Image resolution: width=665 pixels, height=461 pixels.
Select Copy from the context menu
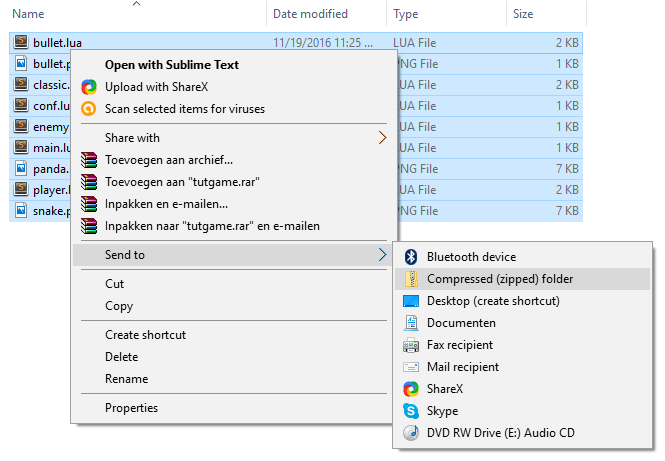(119, 306)
